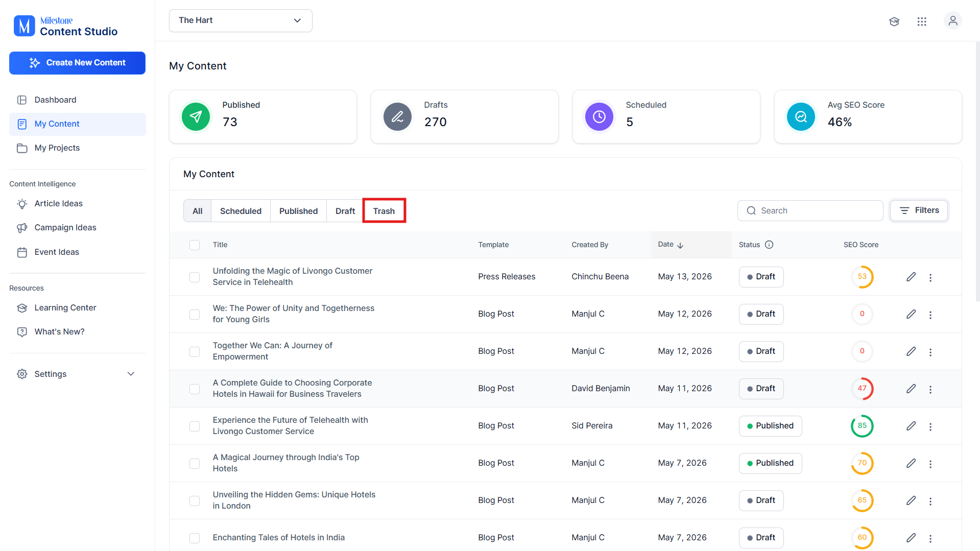Click the status info icon
980x551 pixels.
tap(769, 245)
